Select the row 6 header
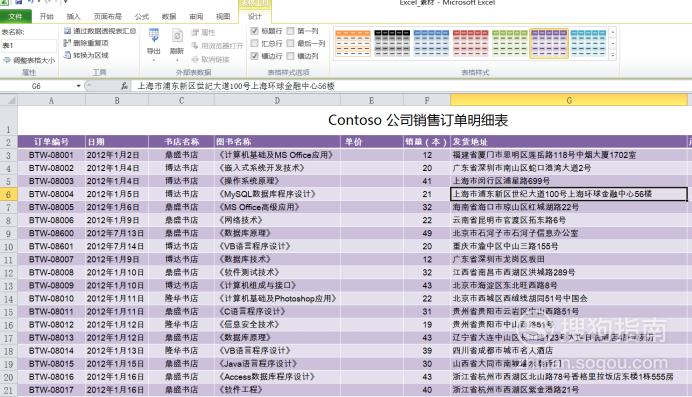692x397 pixels. [x=8, y=195]
